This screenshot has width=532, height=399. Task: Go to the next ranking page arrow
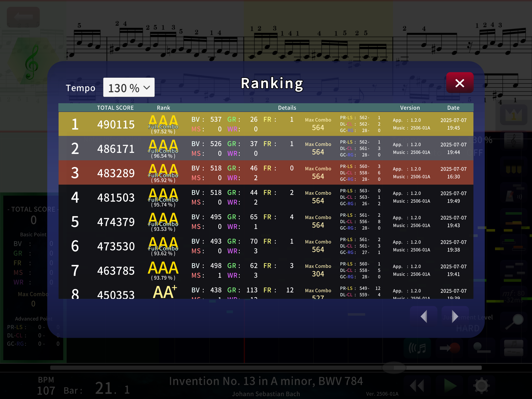pos(455,316)
